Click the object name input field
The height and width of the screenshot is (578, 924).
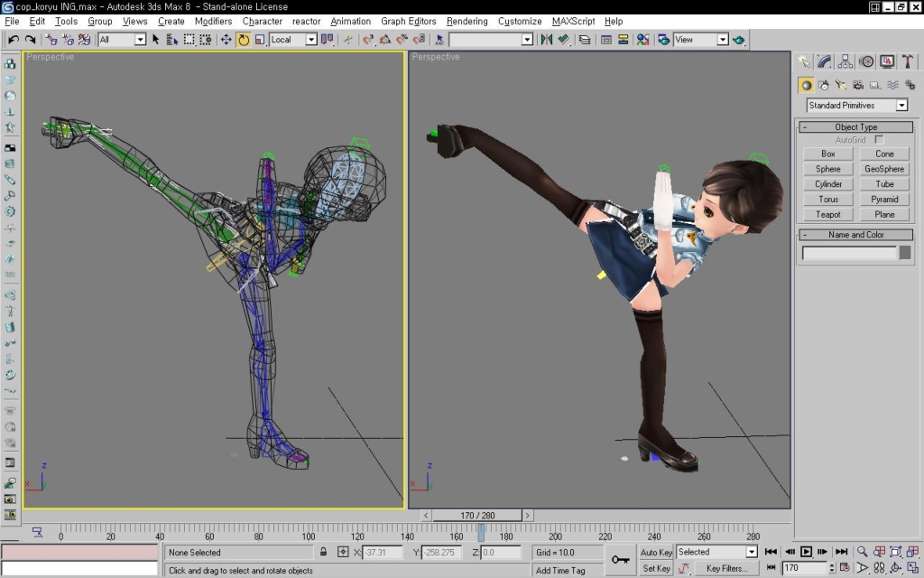tap(849, 253)
